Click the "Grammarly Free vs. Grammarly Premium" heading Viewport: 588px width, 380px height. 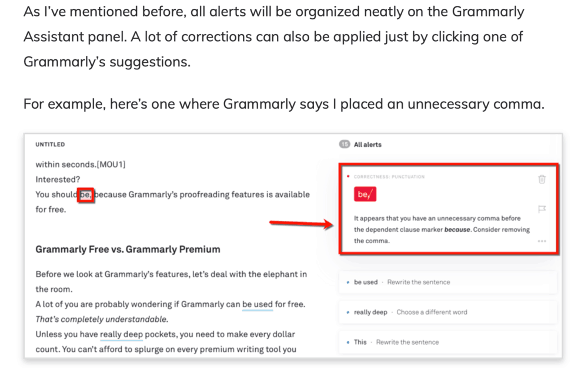(128, 250)
